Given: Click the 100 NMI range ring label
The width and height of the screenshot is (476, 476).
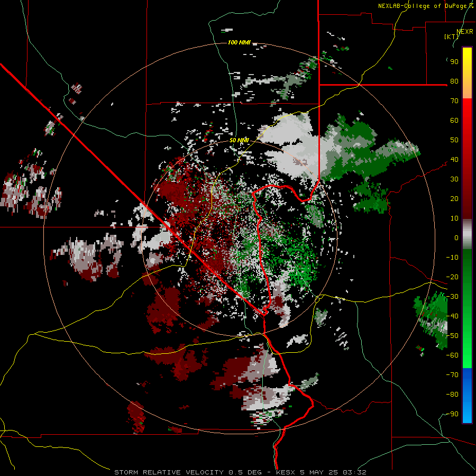Looking at the screenshot, I should point(239,42).
